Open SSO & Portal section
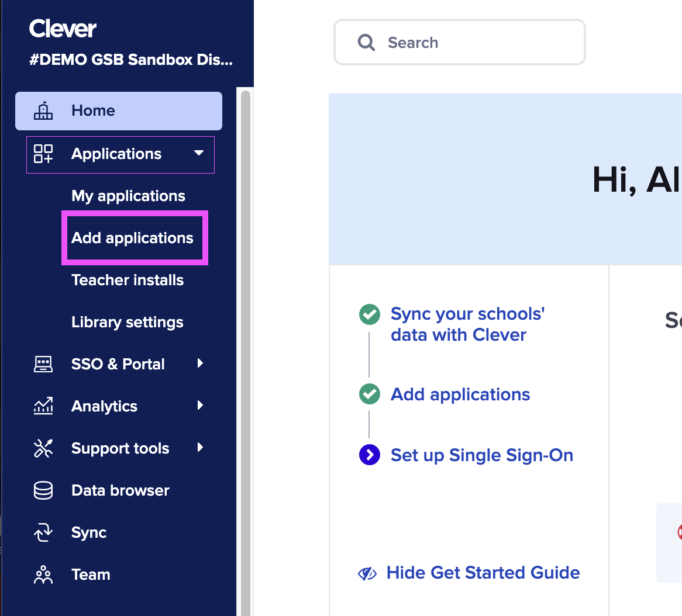 click(x=119, y=364)
